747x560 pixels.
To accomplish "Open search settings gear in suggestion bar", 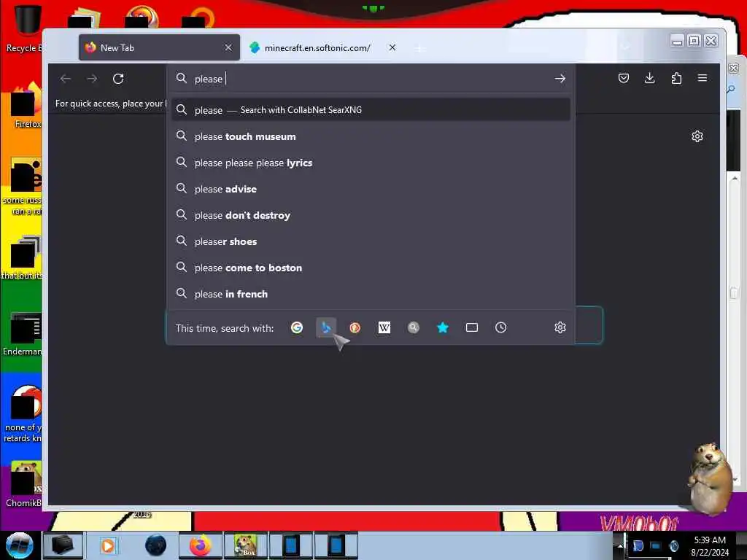I will (560, 327).
